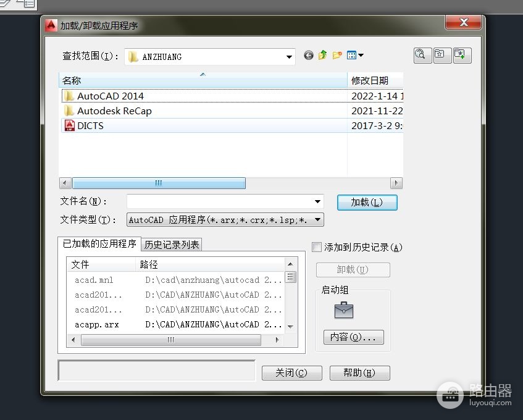Image resolution: width=523 pixels, height=420 pixels.
Task: Select acad.mnl in loaded list
Action: point(94,280)
